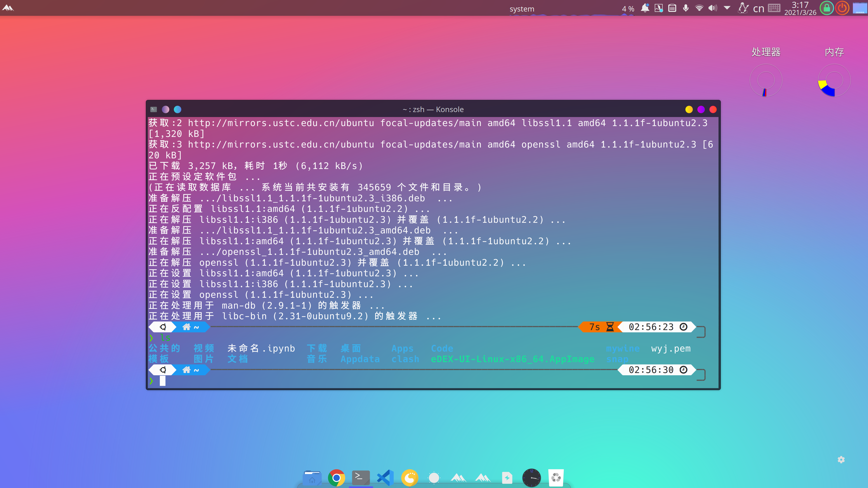Click the microphone tray icon
This screenshot has height=488, width=868.
click(686, 8)
